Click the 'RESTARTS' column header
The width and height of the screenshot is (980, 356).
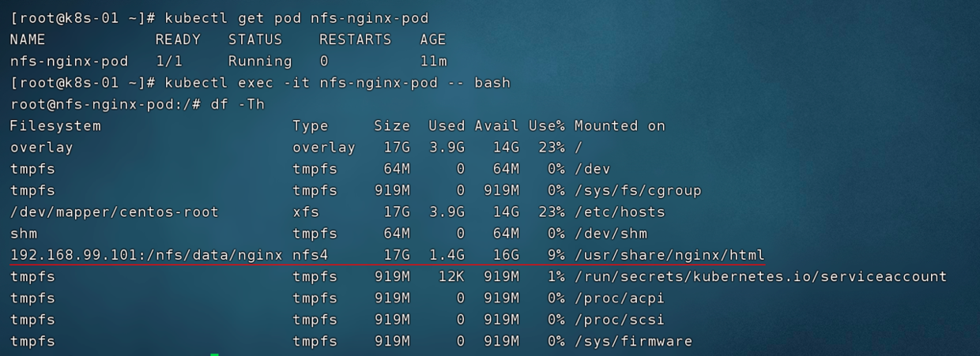(355, 39)
